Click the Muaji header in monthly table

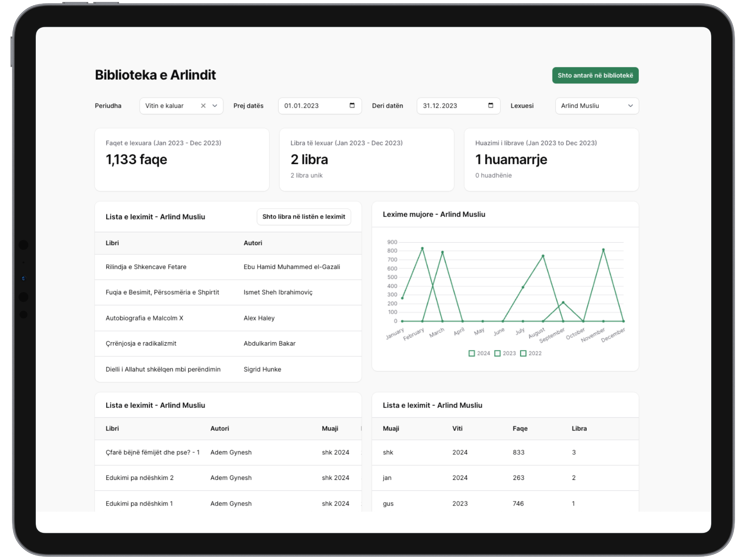click(391, 429)
